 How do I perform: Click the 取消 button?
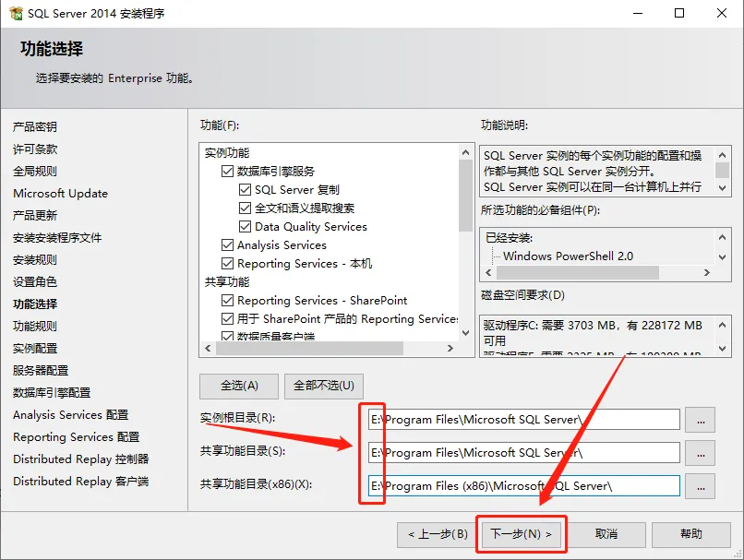pyautogui.click(x=606, y=534)
